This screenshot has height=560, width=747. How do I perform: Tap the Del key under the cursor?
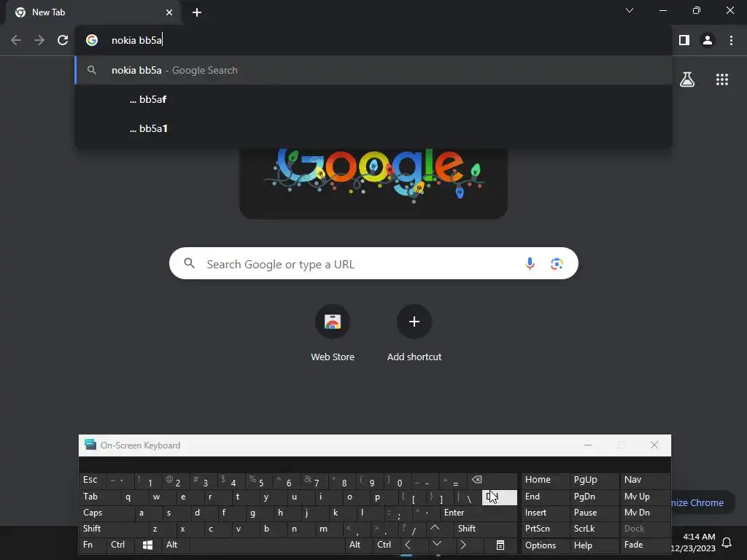(499, 497)
